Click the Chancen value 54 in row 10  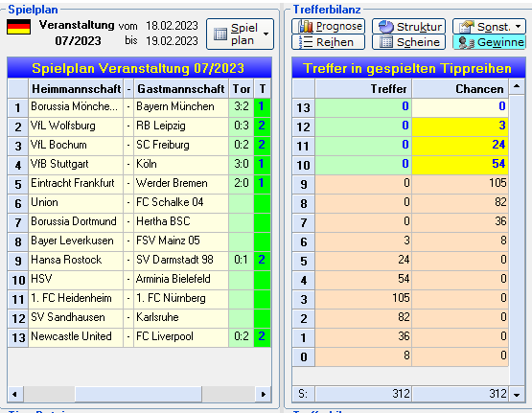coord(460,166)
